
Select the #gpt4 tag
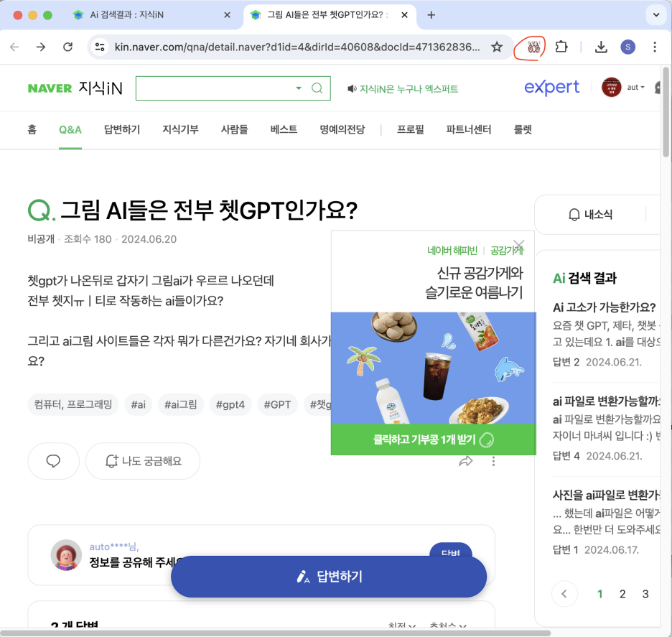pyautogui.click(x=230, y=404)
